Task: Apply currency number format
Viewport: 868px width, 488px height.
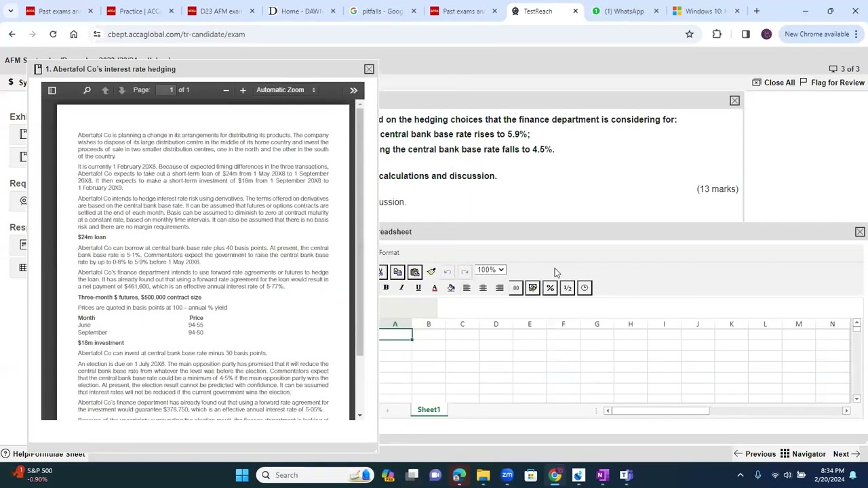Action: click(533, 288)
